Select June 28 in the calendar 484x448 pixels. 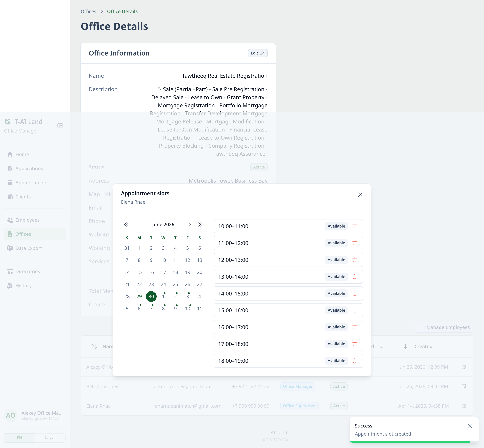coord(127,296)
